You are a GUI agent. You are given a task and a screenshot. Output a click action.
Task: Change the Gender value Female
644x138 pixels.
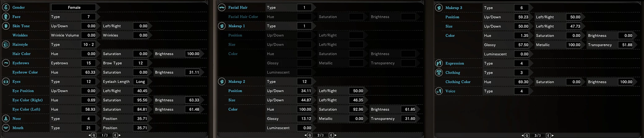click(x=74, y=7)
